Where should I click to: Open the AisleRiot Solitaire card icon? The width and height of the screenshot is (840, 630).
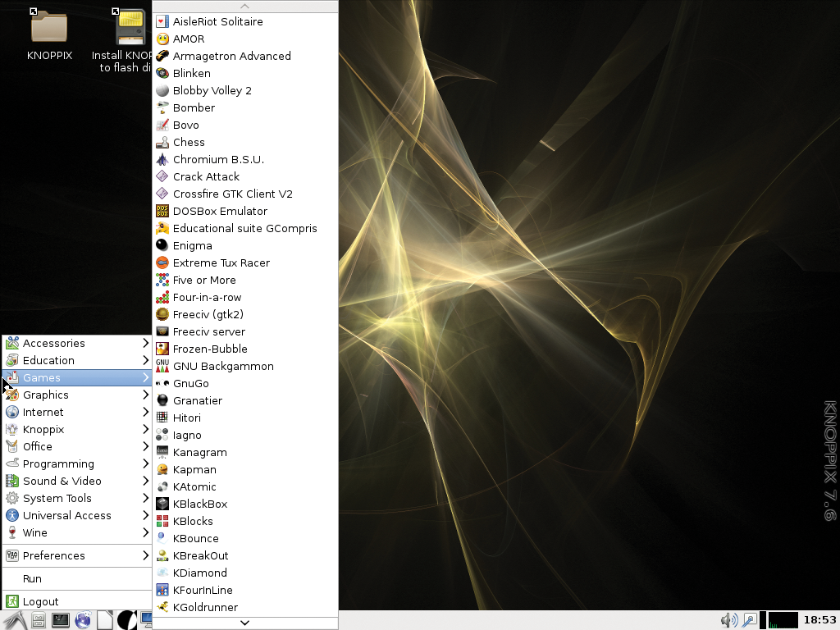pyautogui.click(x=162, y=21)
